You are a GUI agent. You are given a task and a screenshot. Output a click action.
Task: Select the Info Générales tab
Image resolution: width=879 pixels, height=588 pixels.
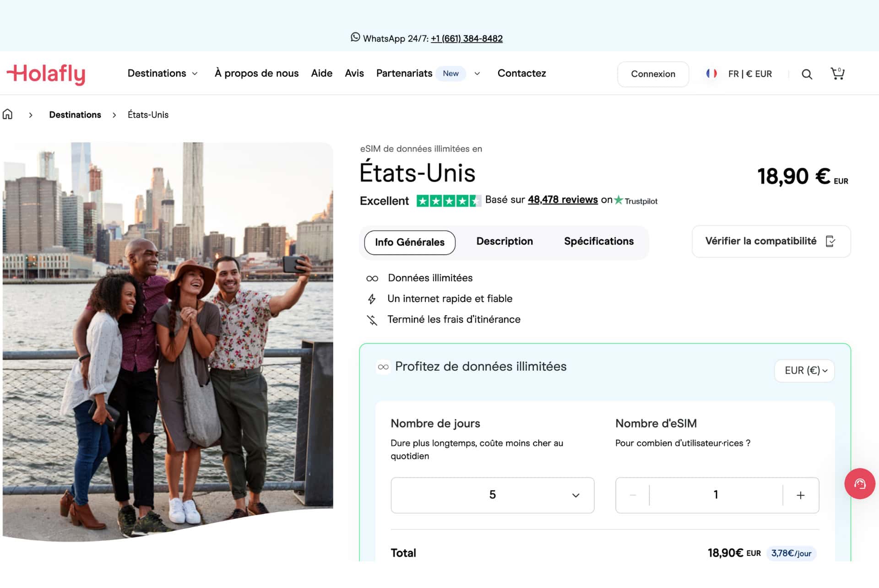(409, 242)
